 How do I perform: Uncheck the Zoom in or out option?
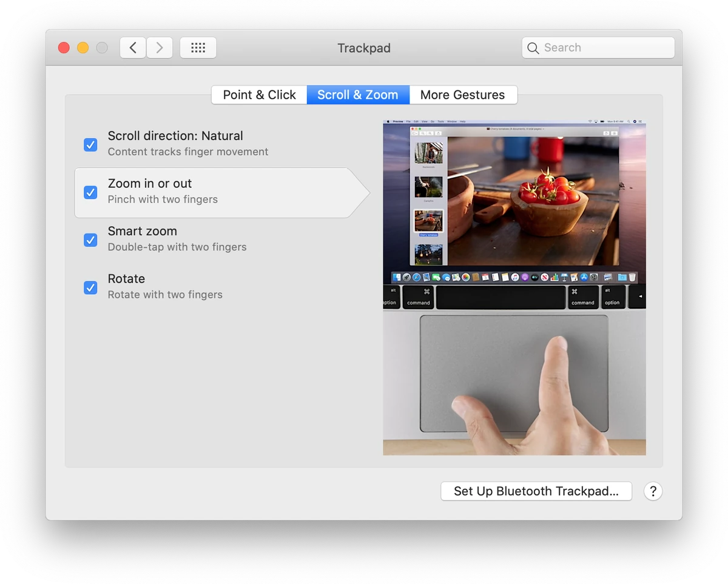(90, 192)
